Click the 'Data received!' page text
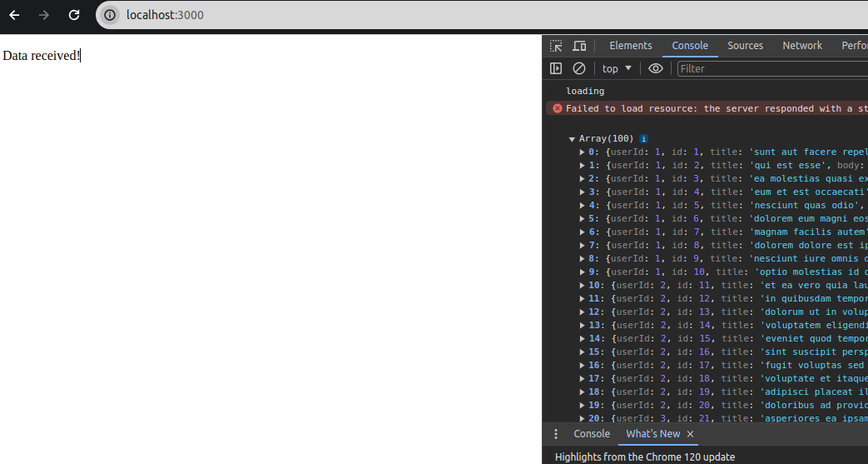Screen dimensions: 868x464 [41, 56]
